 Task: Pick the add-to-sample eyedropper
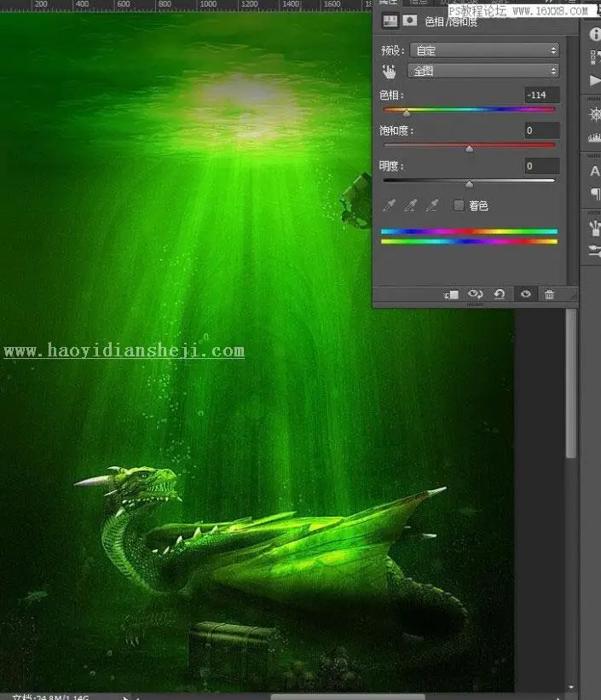point(410,205)
